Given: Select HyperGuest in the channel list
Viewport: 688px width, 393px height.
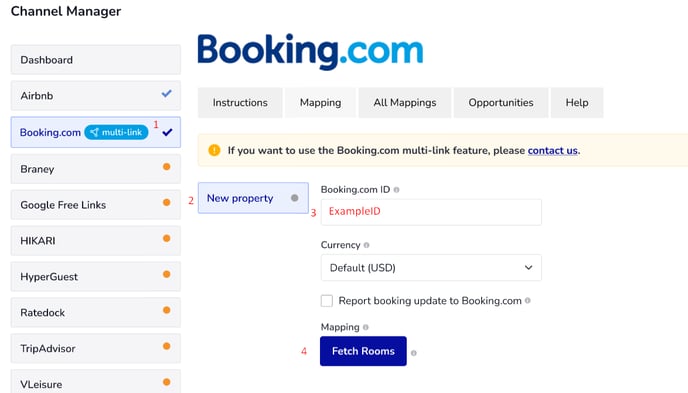Looking at the screenshot, I should [x=96, y=277].
